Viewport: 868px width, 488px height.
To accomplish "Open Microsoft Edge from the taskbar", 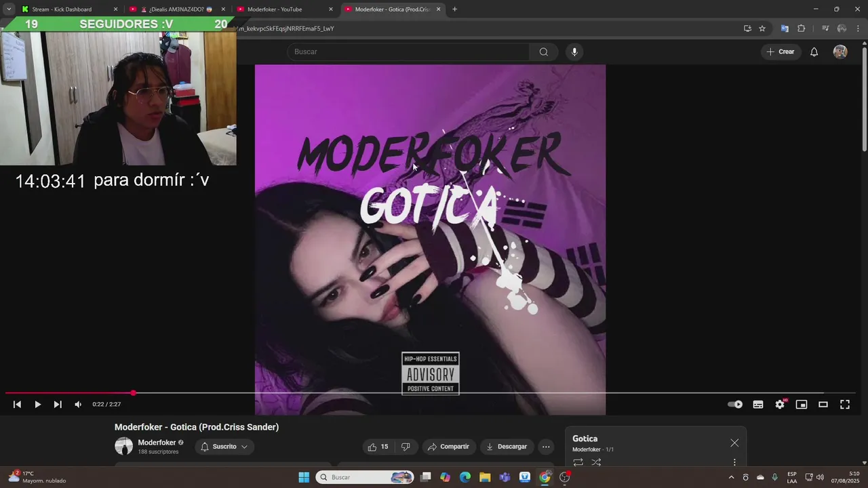I will 465,477.
